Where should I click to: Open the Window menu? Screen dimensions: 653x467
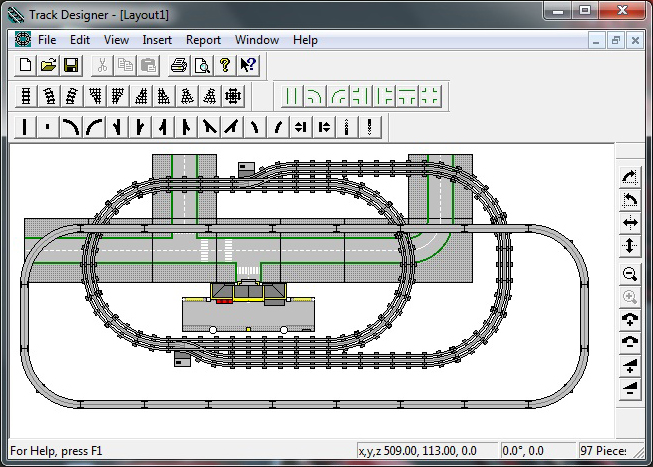click(257, 40)
